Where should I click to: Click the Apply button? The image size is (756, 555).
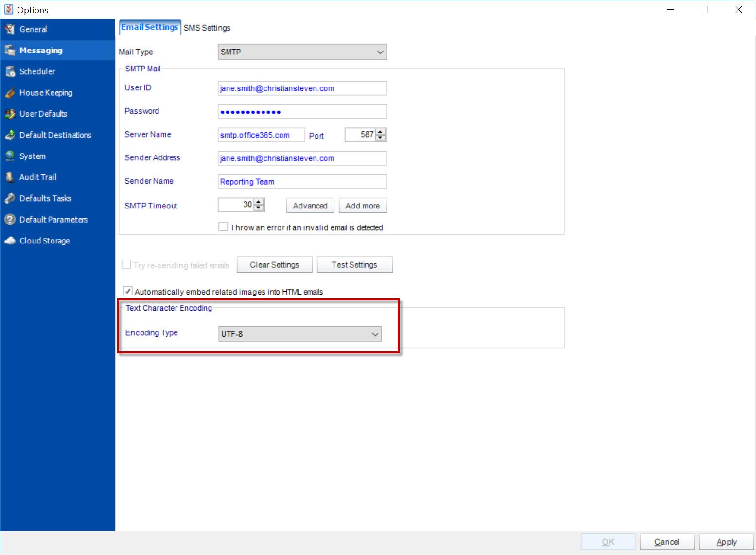[726, 542]
